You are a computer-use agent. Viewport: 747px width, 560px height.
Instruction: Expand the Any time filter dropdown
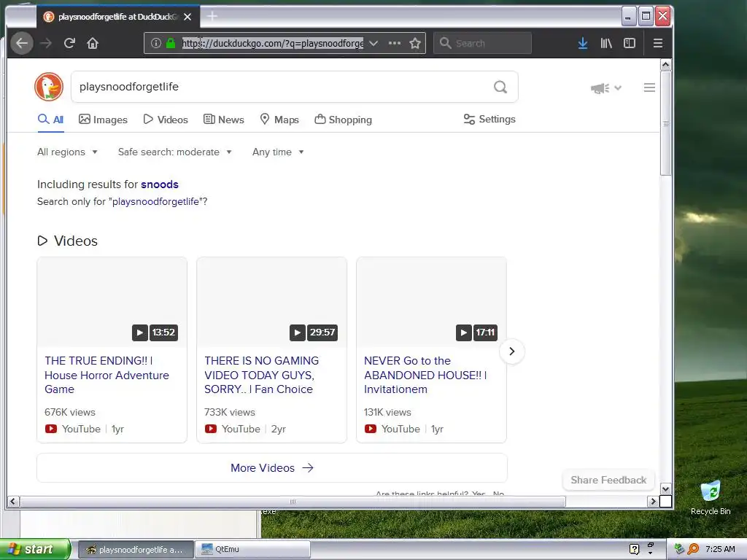coord(278,152)
